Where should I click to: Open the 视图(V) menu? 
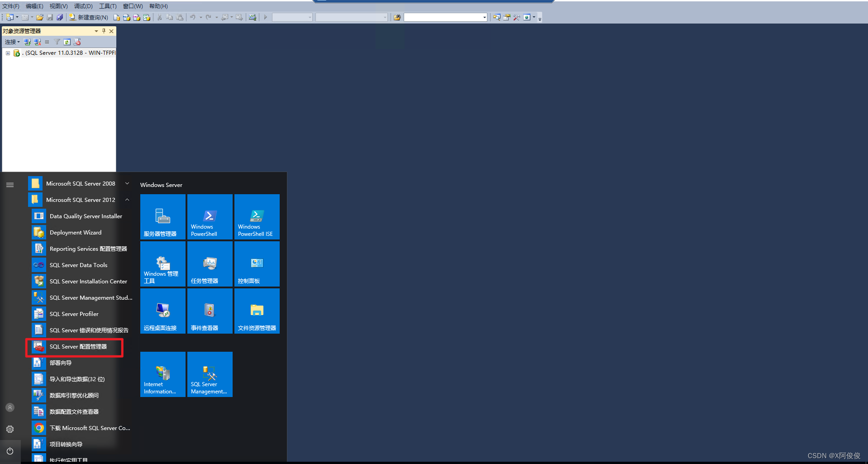58,6
